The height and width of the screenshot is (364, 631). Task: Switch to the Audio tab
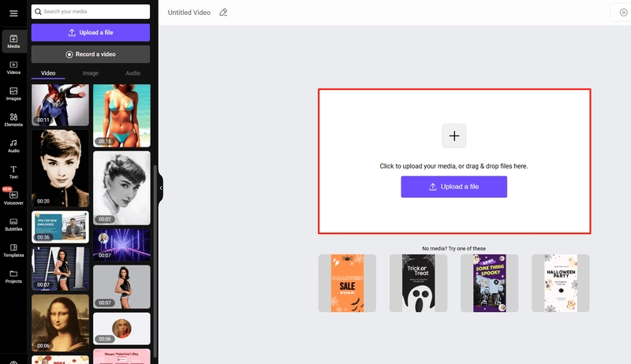click(133, 73)
